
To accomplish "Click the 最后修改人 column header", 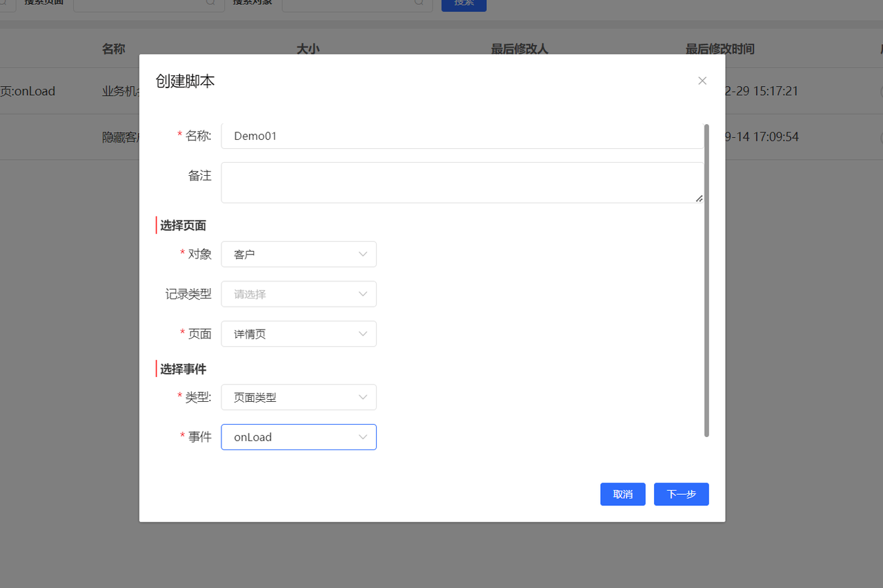I will (519, 49).
